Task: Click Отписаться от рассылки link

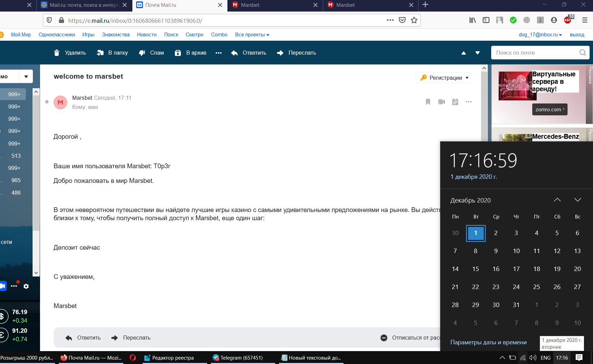Action: tap(410, 338)
